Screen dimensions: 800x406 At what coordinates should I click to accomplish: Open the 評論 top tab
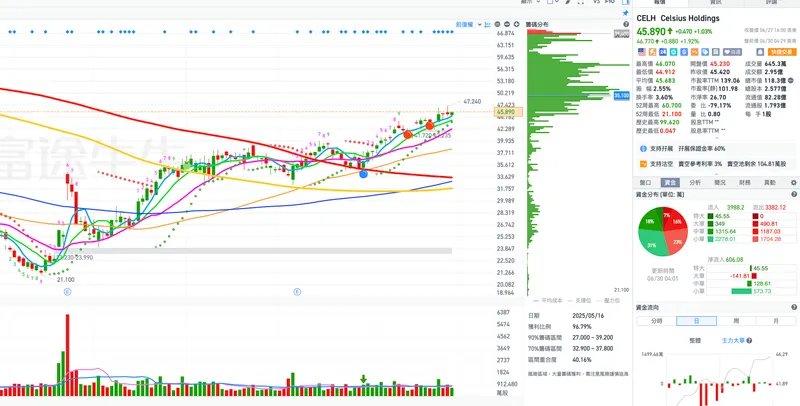(772, 3)
